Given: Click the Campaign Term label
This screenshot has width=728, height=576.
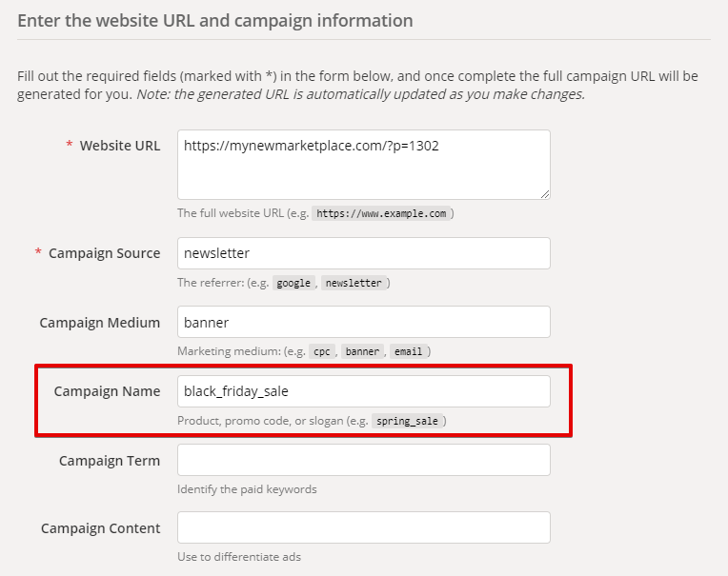Looking at the screenshot, I should coord(109,460).
